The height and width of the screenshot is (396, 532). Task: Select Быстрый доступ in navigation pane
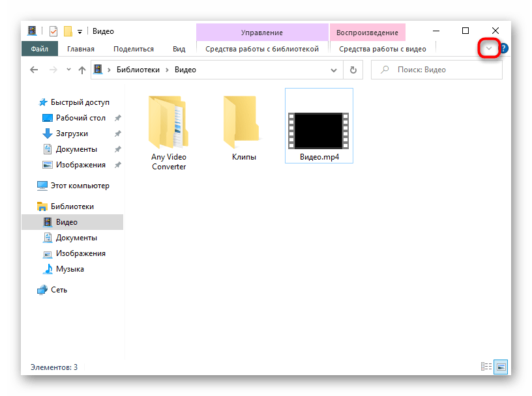[x=80, y=102]
